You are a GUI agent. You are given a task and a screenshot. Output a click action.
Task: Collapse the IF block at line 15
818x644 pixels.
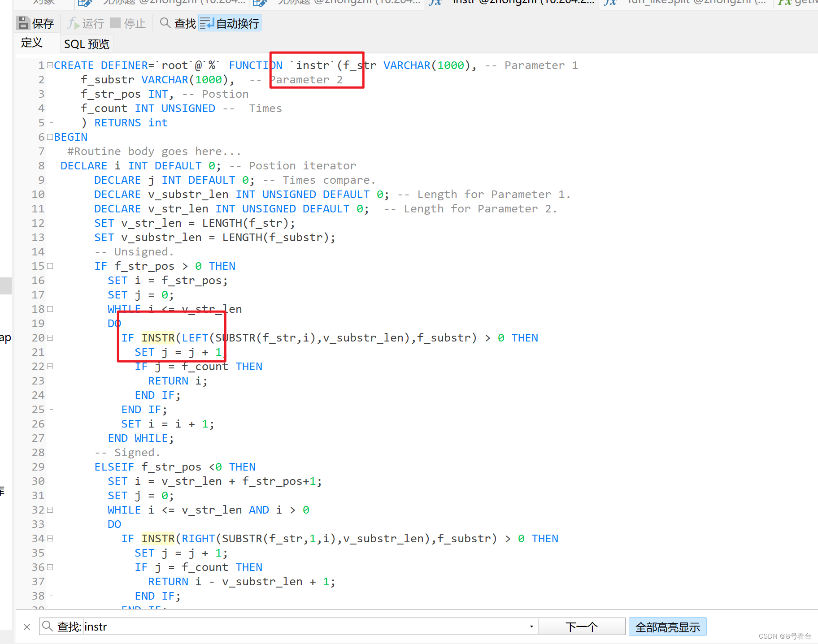[x=49, y=266]
